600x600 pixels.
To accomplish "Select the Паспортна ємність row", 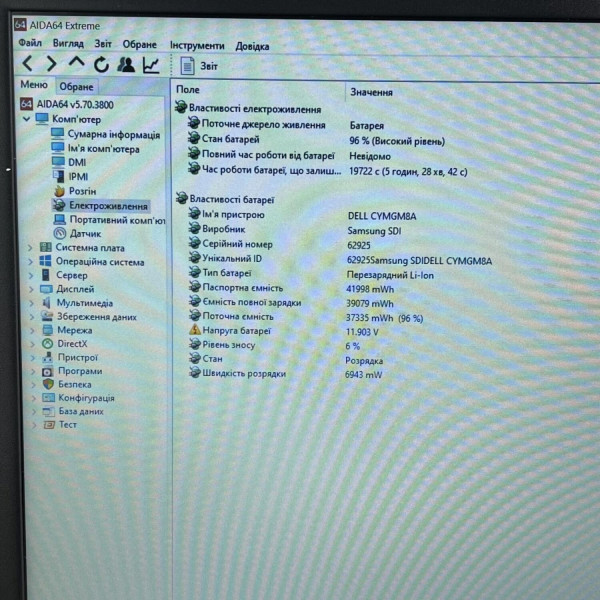I will click(291, 288).
